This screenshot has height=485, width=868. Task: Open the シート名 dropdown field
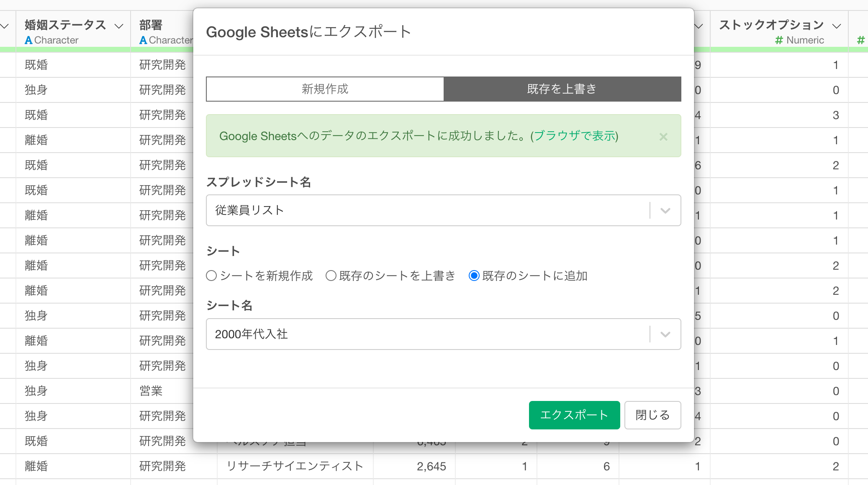443,334
